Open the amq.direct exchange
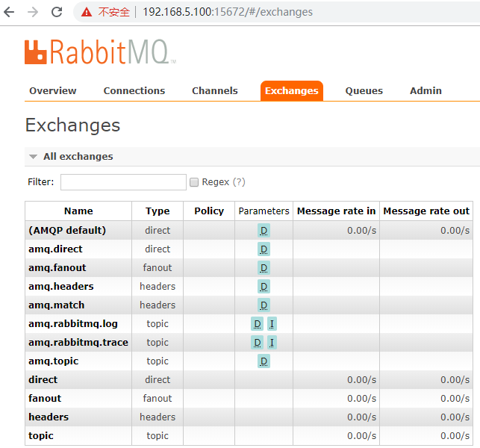 pyautogui.click(x=55, y=249)
